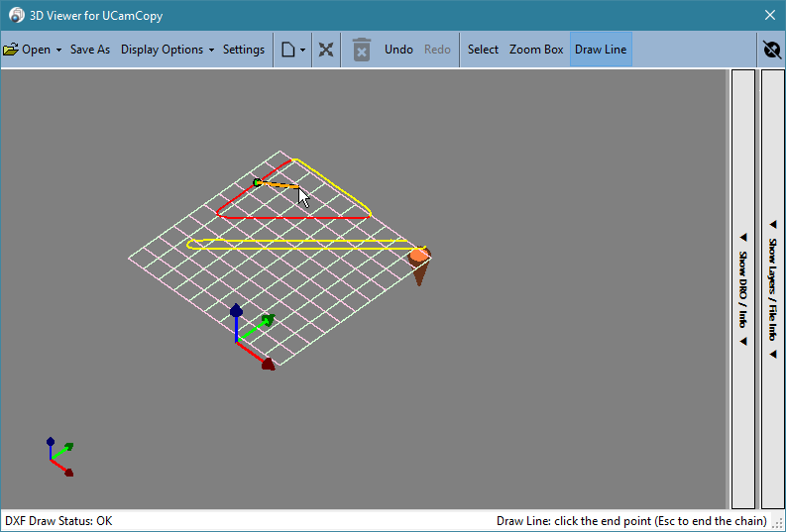Open the file with the folder icon

(11, 50)
